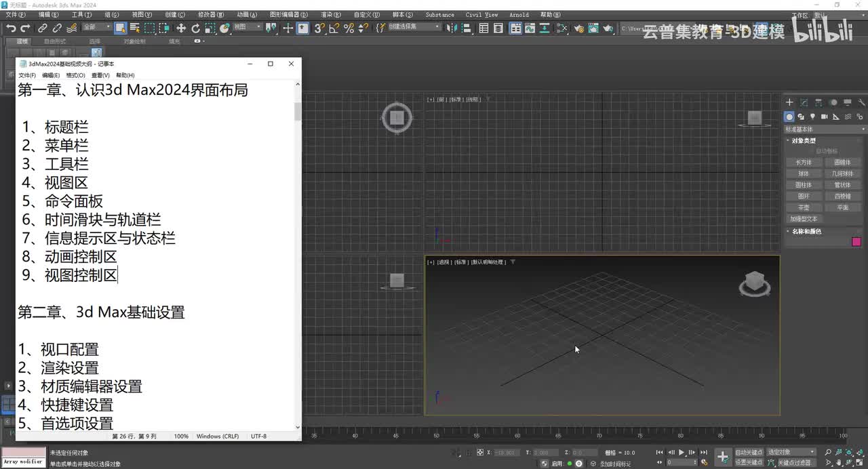Image resolution: width=868 pixels, height=469 pixels.
Task: Select the Space Warps category icon
Action: click(x=848, y=117)
